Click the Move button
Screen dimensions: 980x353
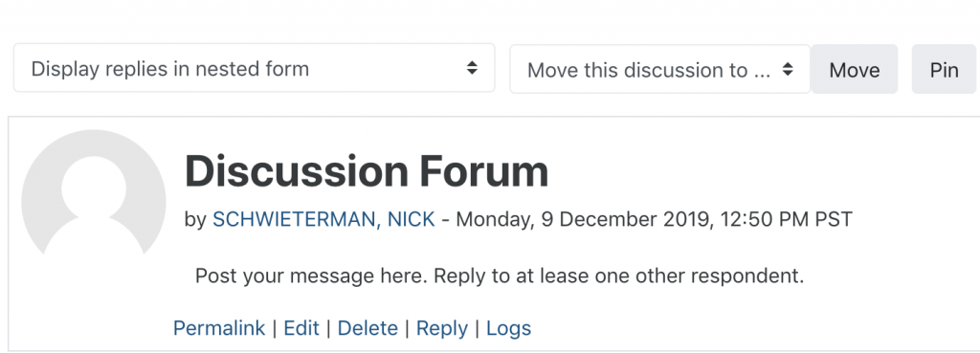point(855,69)
